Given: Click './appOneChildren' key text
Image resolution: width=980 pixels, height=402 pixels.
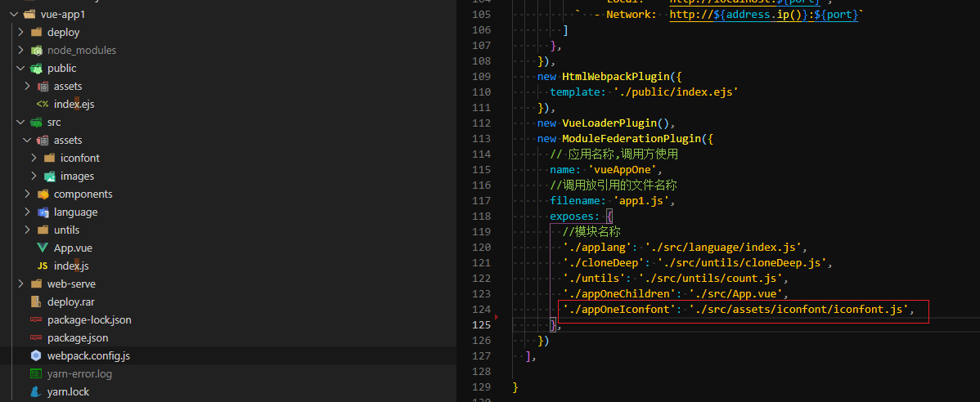Looking at the screenshot, I should [620, 293].
